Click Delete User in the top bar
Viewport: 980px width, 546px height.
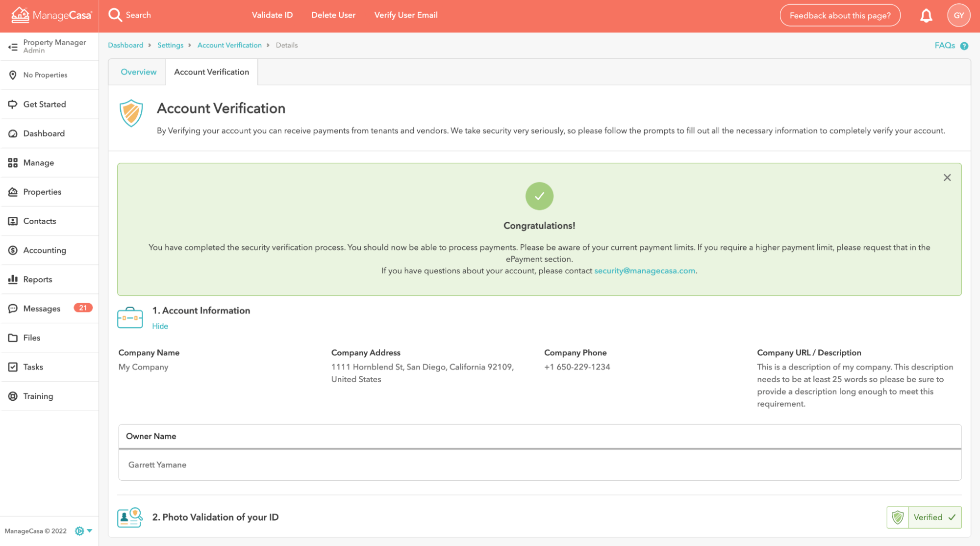click(x=333, y=15)
